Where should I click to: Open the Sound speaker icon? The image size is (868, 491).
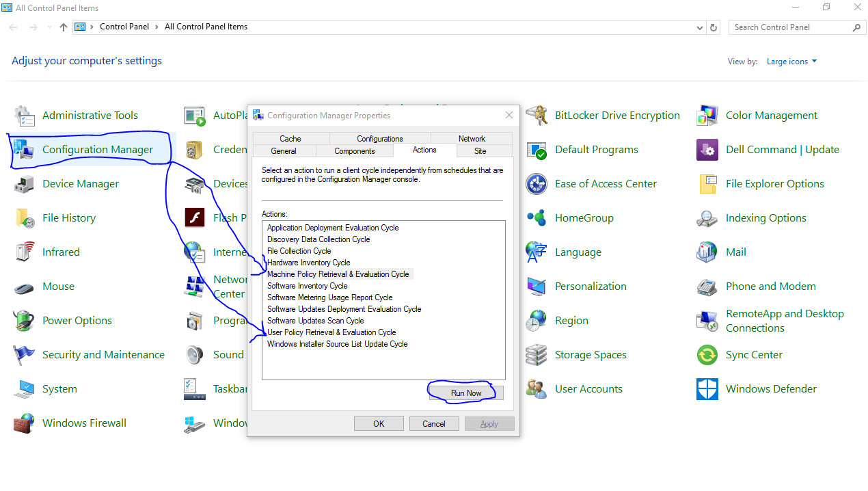point(195,355)
